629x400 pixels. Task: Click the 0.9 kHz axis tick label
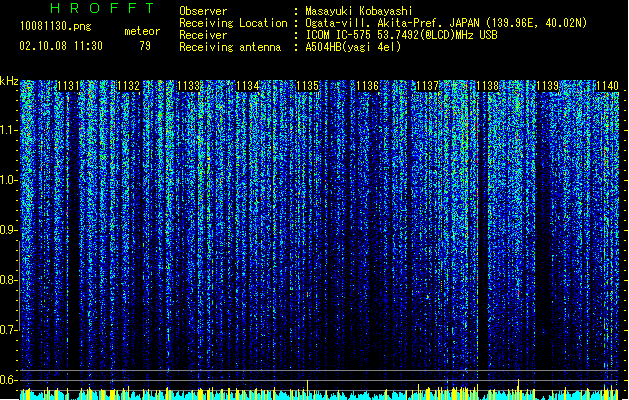click(9, 230)
